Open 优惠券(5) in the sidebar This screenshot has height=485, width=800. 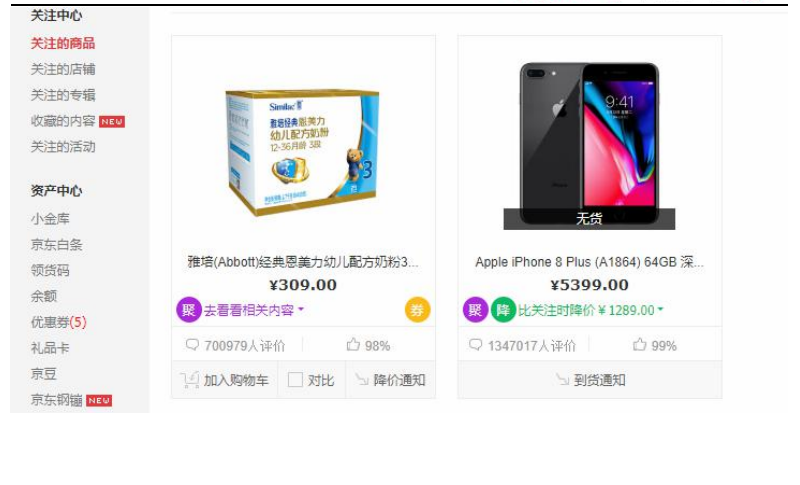(x=59, y=322)
